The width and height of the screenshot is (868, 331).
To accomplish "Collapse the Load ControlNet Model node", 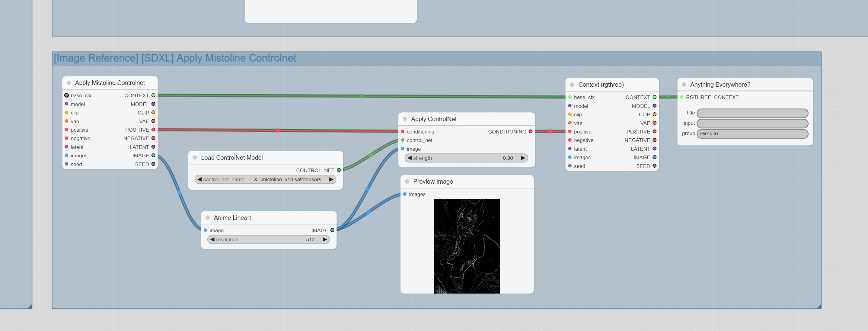I will pos(195,158).
